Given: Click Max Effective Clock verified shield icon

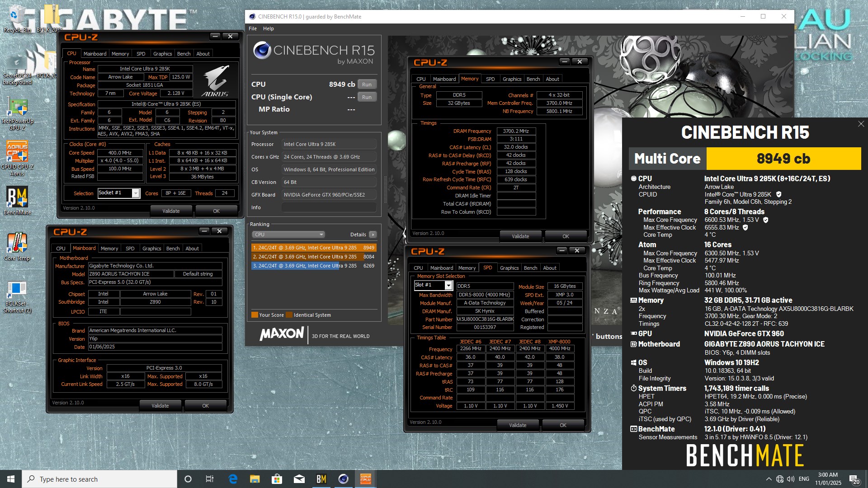Looking at the screenshot, I should click(745, 227).
